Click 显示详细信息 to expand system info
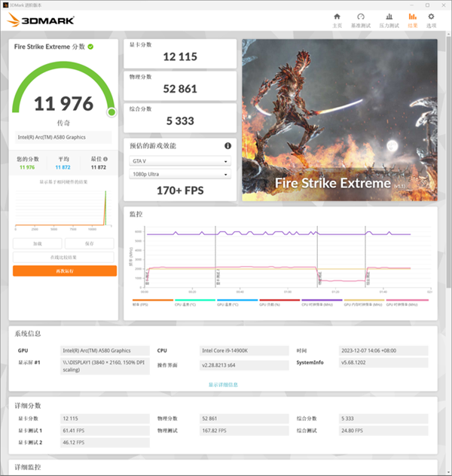This screenshot has height=476, width=452. pos(223,384)
